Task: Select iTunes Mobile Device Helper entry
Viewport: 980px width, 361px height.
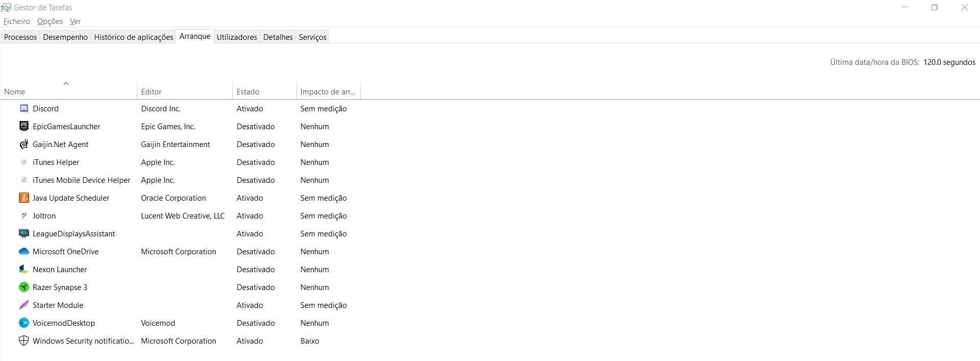Action: [81, 180]
